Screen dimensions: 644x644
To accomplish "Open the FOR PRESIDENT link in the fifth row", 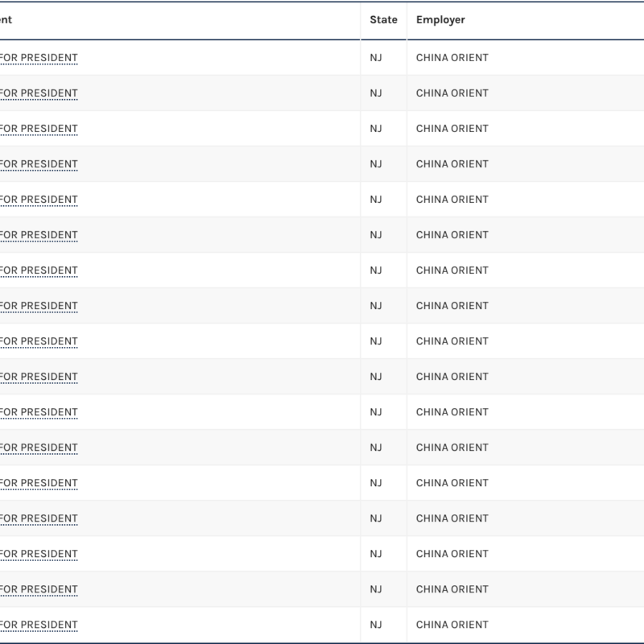I will [x=39, y=200].
